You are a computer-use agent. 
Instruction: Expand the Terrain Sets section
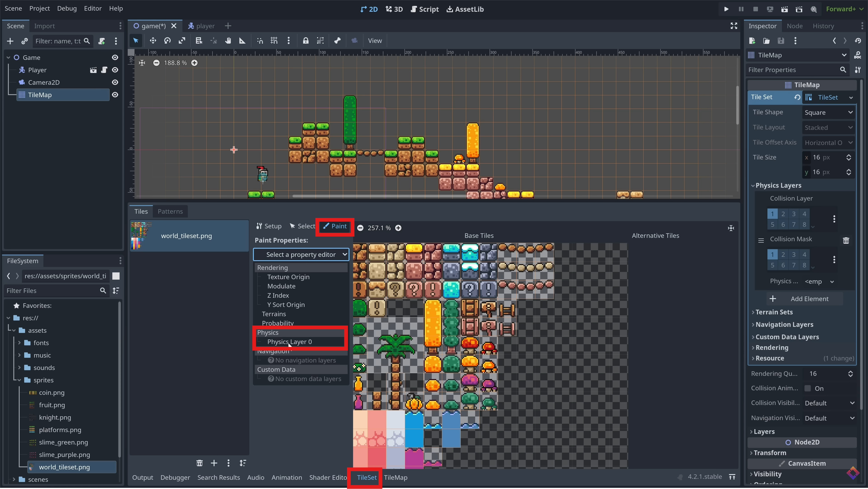pyautogui.click(x=774, y=312)
